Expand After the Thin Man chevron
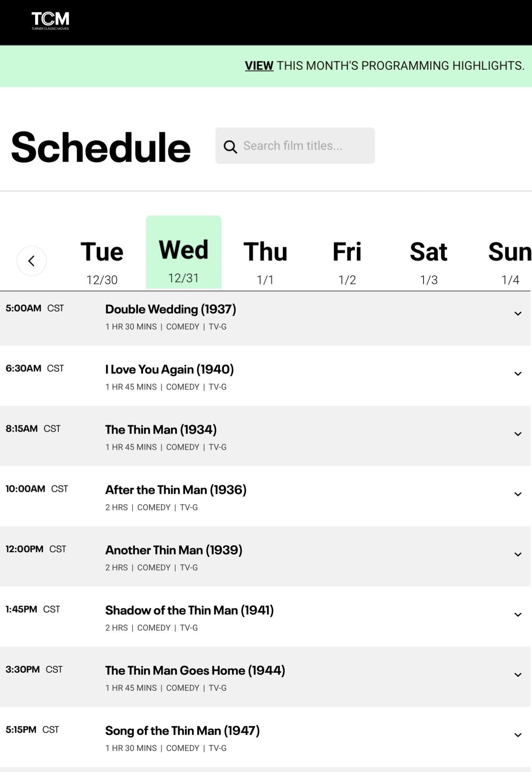Image resolution: width=532 pixels, height=772 pixels. [x=518, y=494]
